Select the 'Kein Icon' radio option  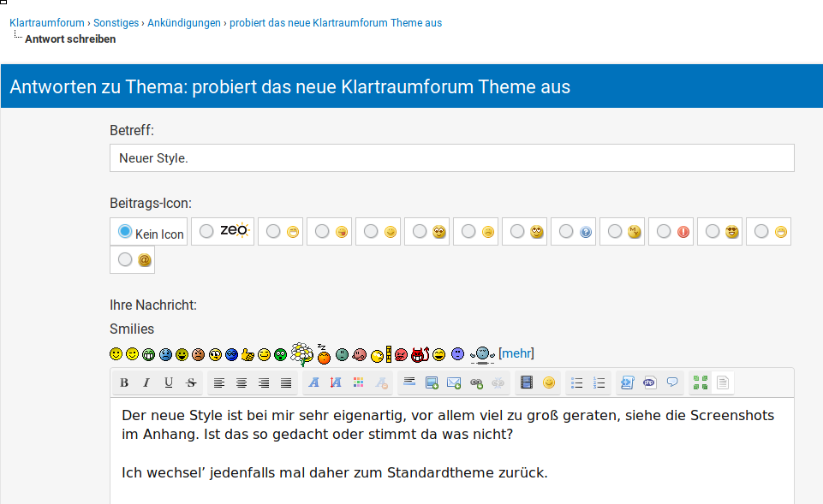coord(125,232)
